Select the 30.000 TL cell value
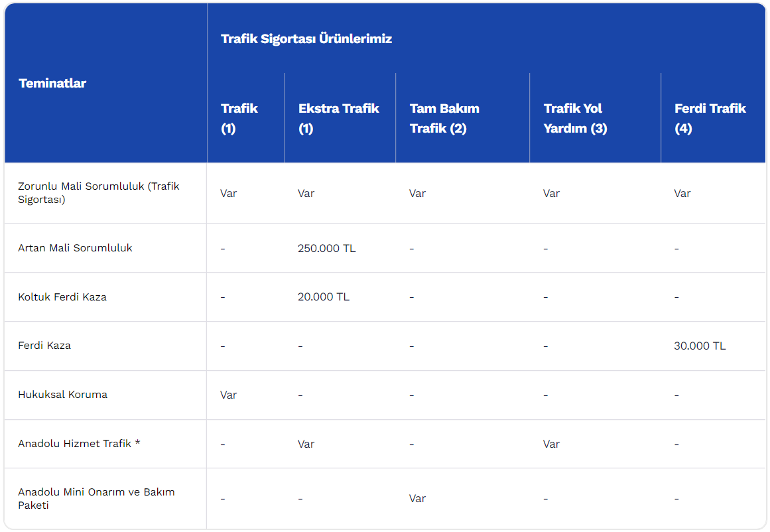The image size is (770, 532). point(700,346)
